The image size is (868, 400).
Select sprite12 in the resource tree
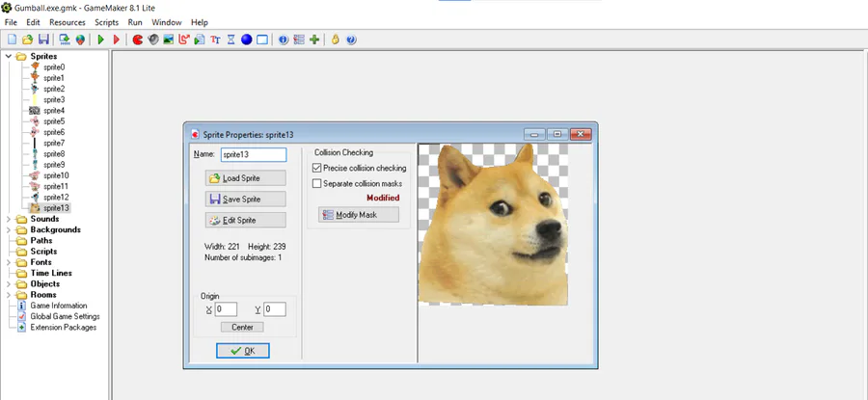56,197
